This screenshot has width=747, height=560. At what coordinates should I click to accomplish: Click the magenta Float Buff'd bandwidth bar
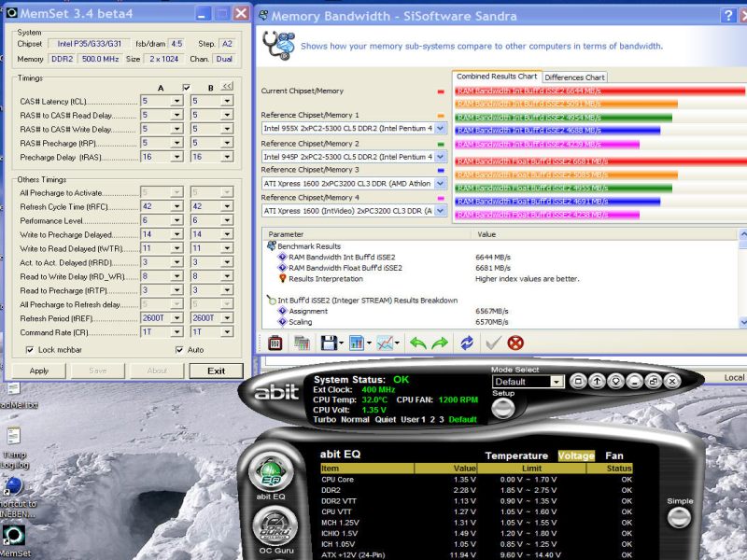(x=547, y=215)
